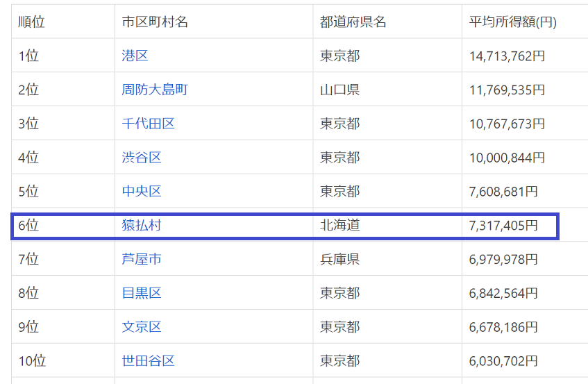
Task: Click the 平均所得額(円) column header
Action: coord(513,22)
